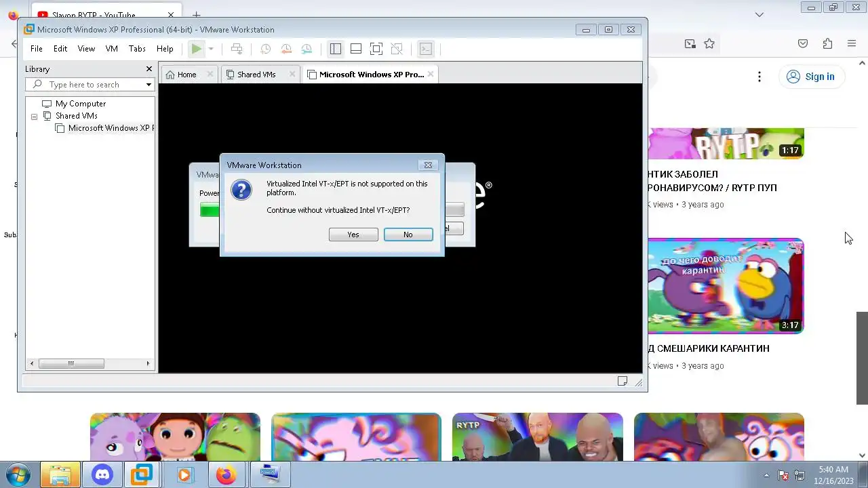Open the СМЕШАРИКИ КАРАНТИН video title link
Screen dimensions: 868x488
click(x=709, y=348)
